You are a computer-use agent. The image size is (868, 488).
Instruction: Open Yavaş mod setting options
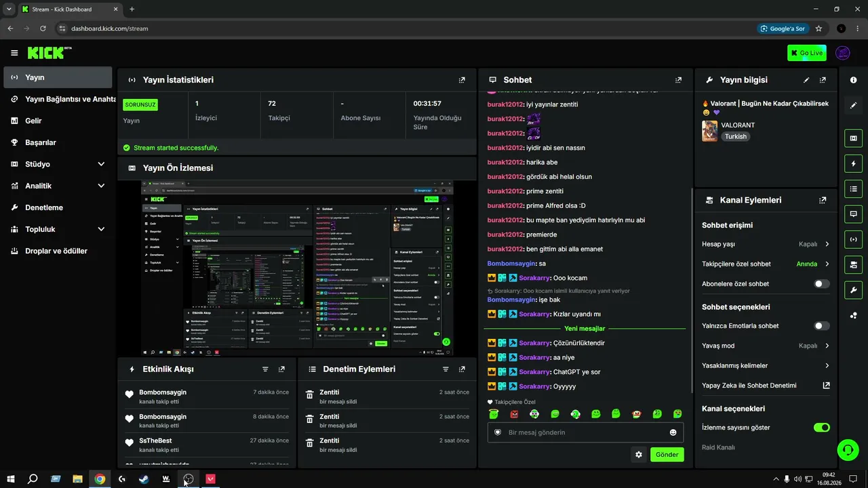[x=766, y=346]
